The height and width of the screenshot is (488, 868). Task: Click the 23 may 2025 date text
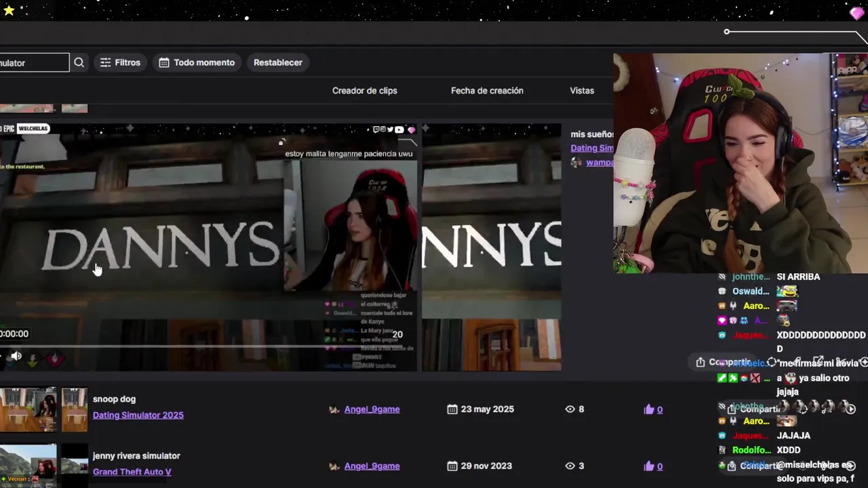487,409
